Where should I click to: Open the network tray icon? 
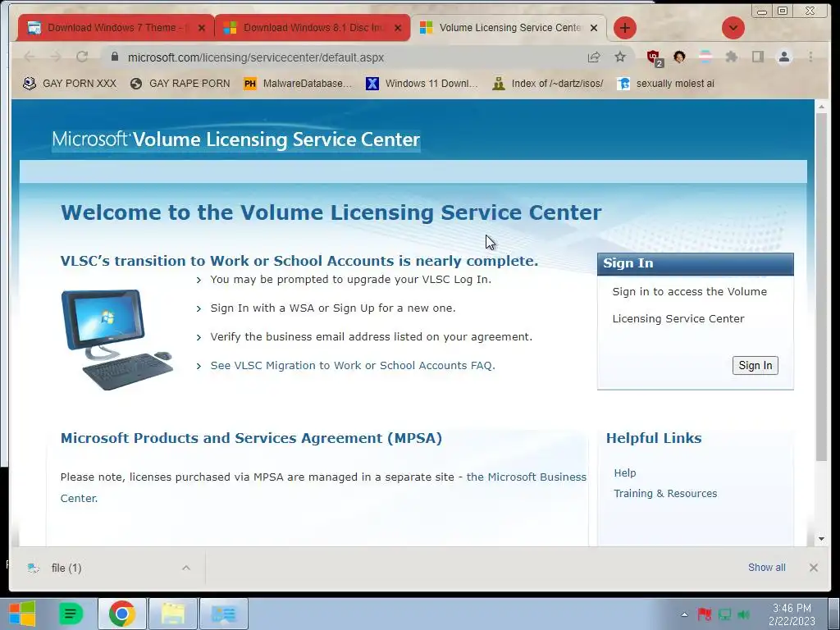click(724, 614)
